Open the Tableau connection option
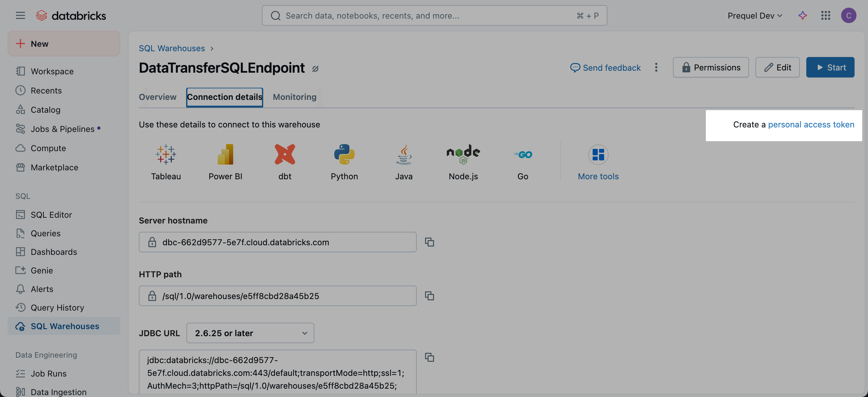Image resolution: width=868 pixels, height=397 pixels. pyautogui.click(x=166, y=162)
